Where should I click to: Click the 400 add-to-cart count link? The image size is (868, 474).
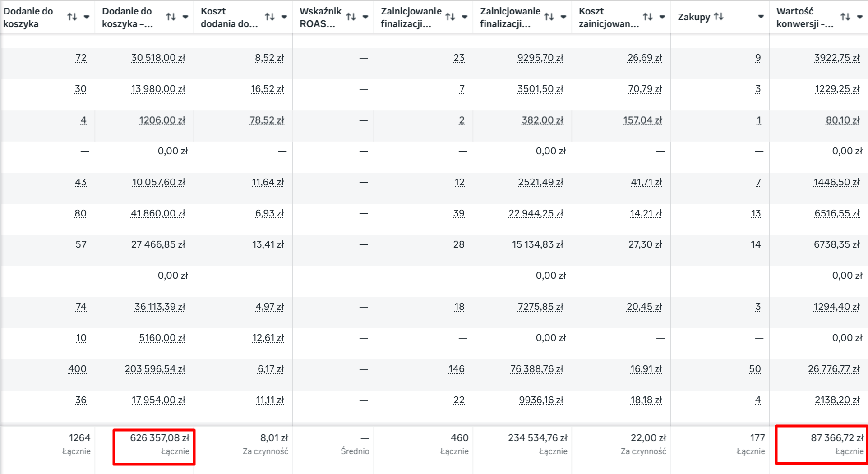[x=77, y=369]
